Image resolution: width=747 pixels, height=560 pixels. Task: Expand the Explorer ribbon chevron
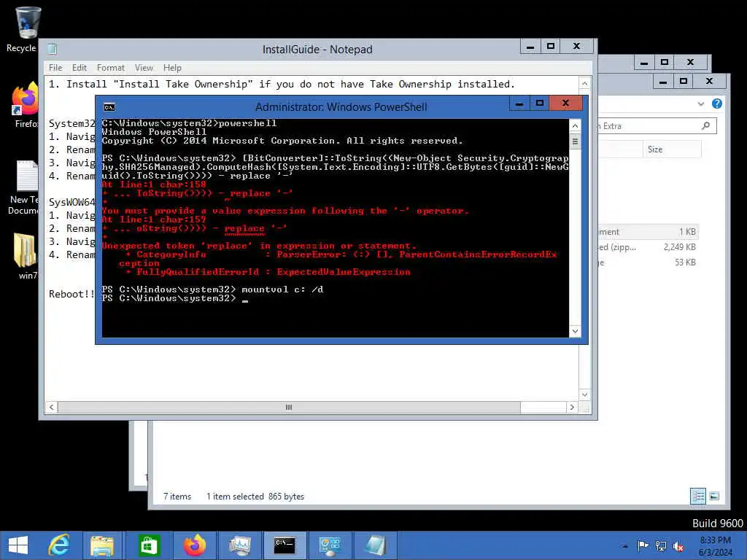[x=701, y=104]
